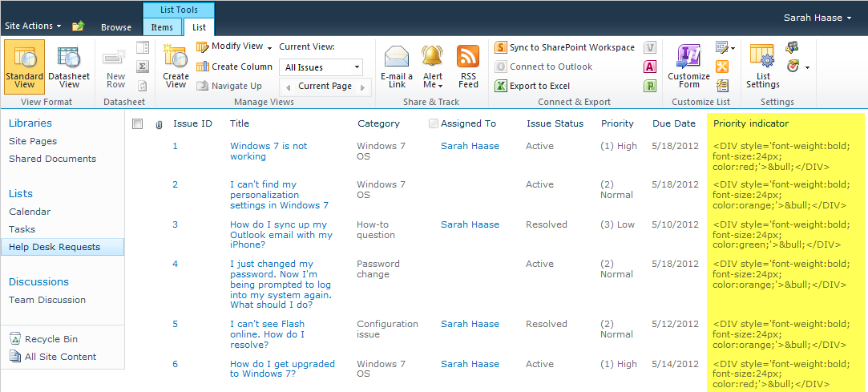Sort by the Priority column header

click(x=617, y=123)
